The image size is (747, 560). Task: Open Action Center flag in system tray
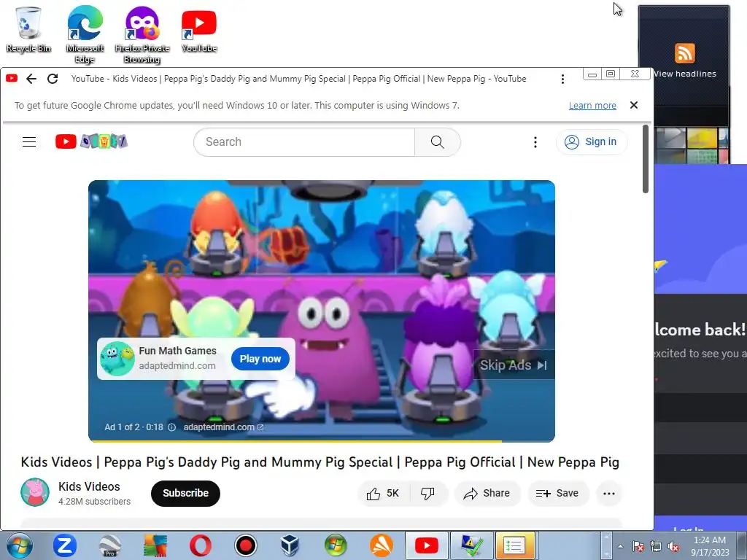638,547
